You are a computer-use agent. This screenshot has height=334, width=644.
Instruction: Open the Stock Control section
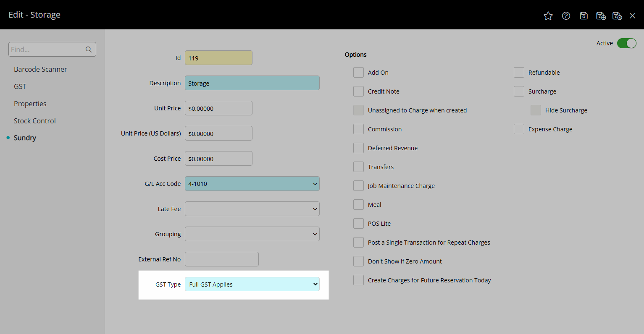(x=35, y=121)
